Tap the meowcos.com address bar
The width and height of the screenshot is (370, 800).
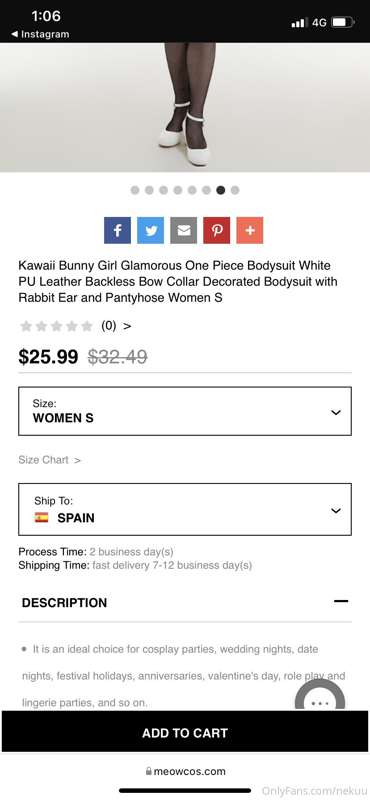pos(185,771)
